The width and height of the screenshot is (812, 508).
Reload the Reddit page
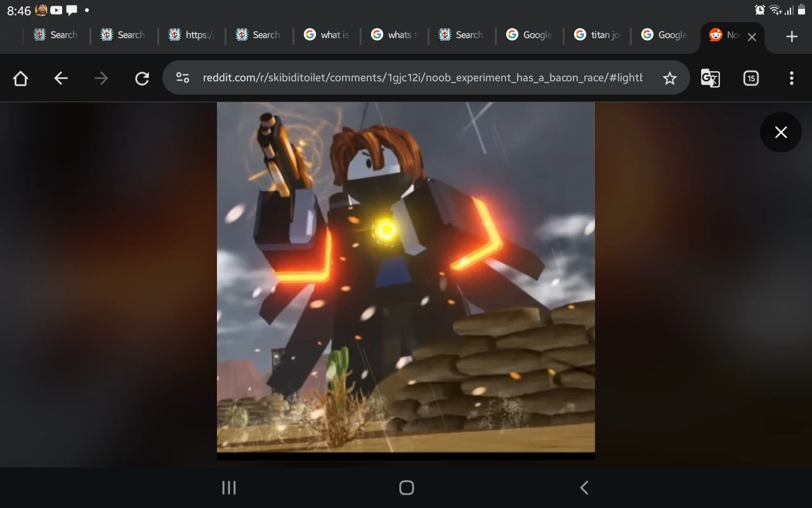(141, 78)
